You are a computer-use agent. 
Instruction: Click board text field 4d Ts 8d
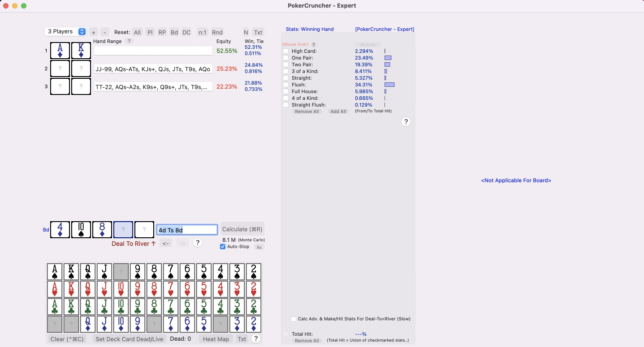[x=187, y=230]
